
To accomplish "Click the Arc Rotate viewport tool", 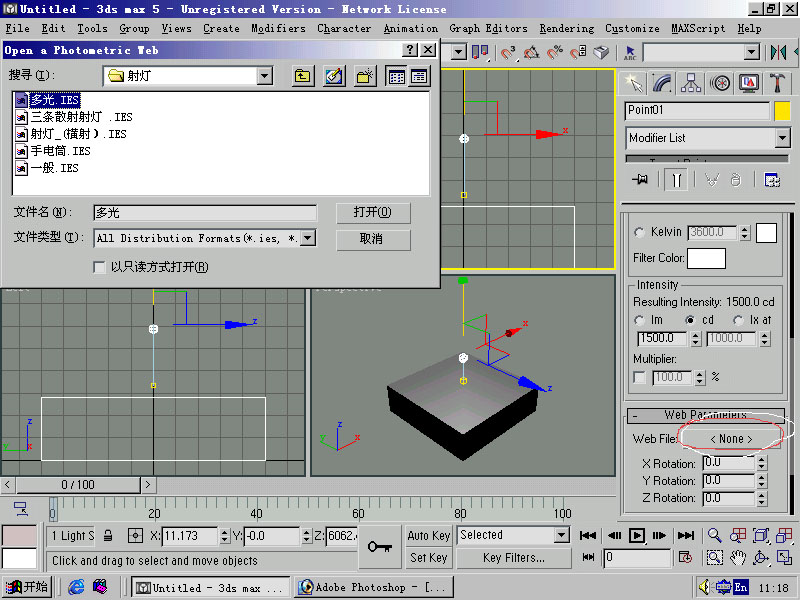I will 761,558.
